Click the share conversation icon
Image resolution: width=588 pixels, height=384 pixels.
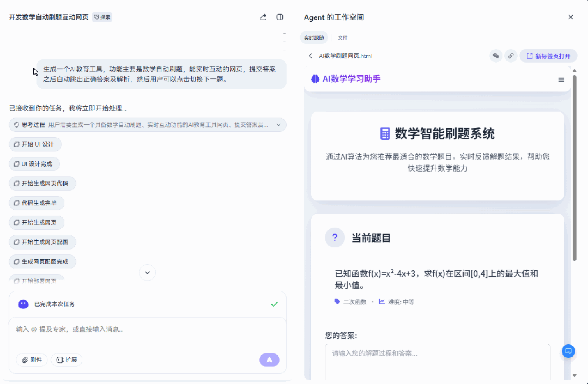pos(263,17)
